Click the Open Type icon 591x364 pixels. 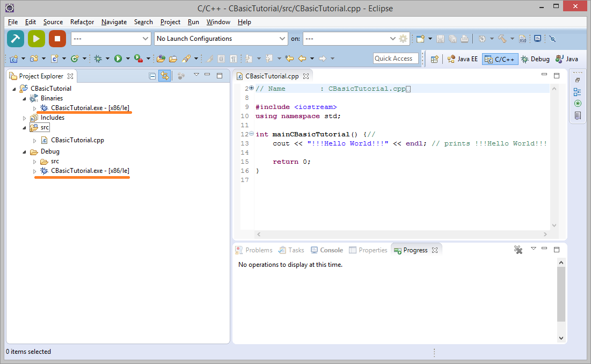[161, 59]
